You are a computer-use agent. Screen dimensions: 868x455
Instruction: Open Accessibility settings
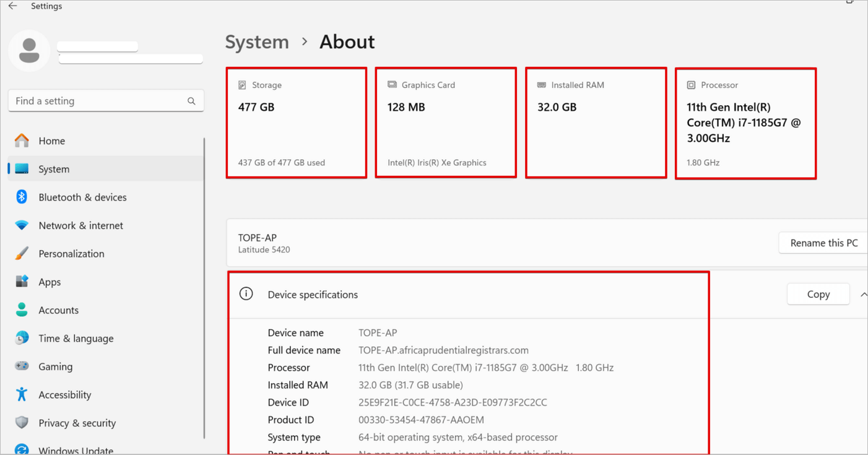coord(64,395)
